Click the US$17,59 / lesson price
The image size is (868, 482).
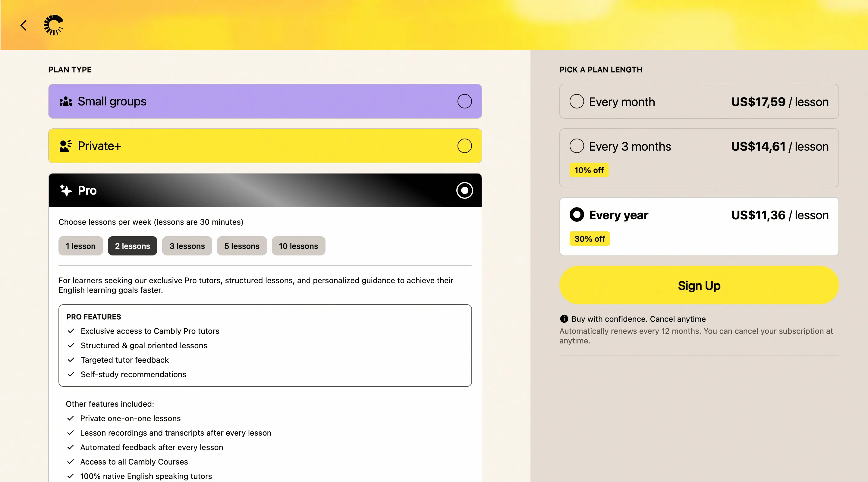tap(780, 102)
